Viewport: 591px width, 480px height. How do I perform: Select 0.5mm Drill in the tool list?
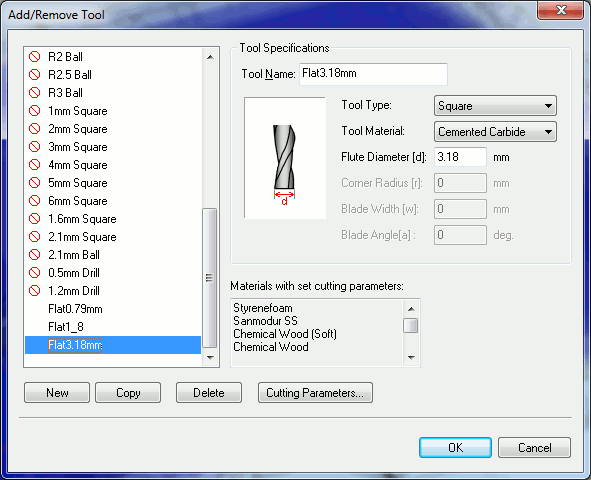click(74, 273)
